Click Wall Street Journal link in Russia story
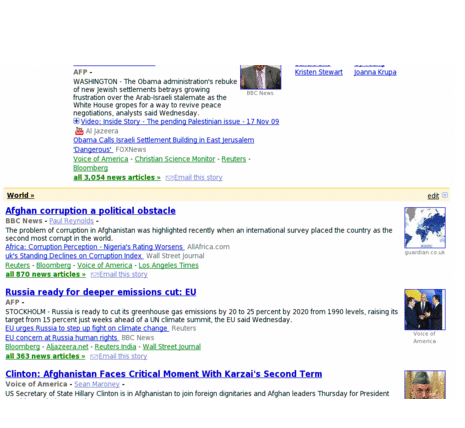 click(172, 347)
